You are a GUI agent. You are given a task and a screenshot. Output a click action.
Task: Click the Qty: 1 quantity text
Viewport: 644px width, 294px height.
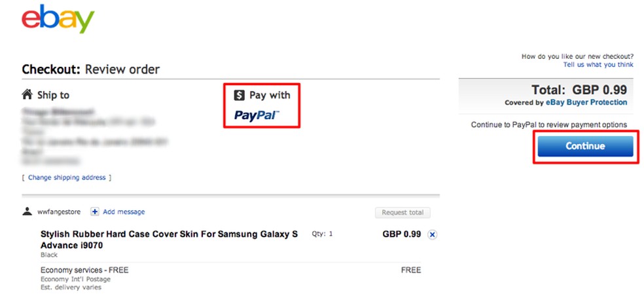[322, 233]
